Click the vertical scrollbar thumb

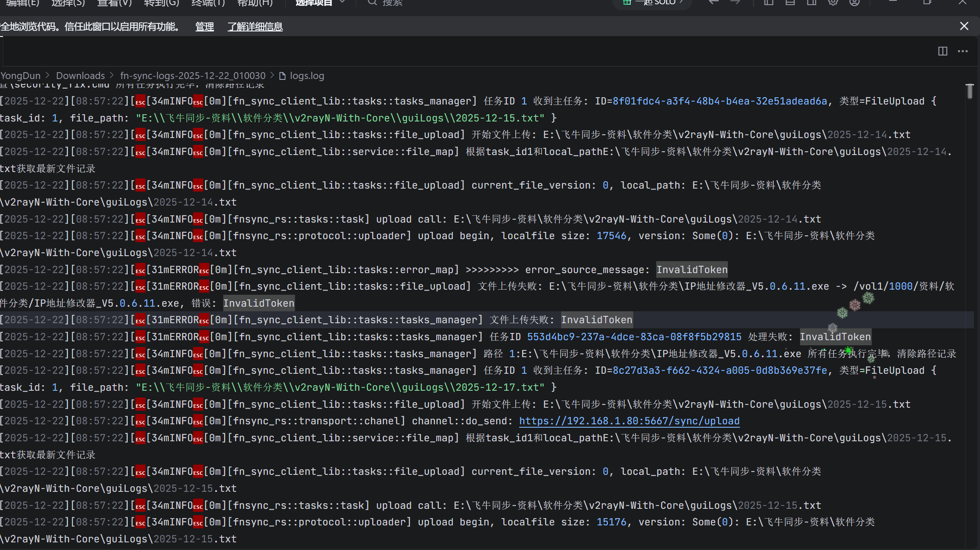pos(969,91)
